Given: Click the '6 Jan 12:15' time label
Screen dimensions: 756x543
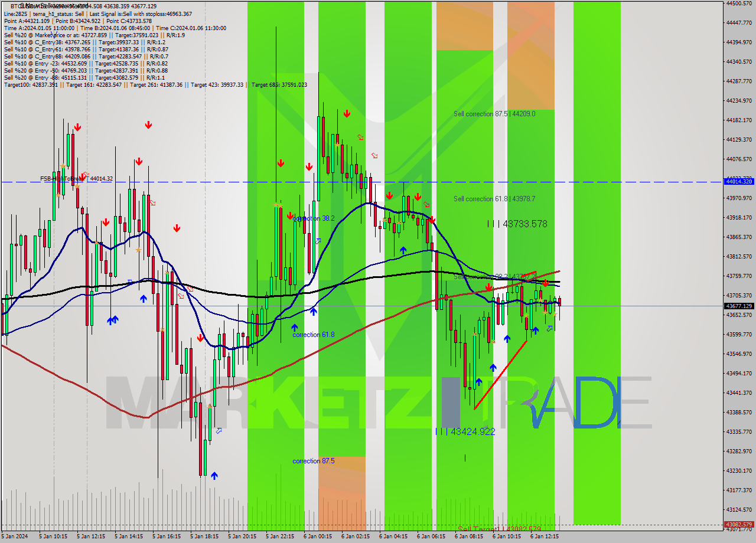Looking at the screenshot, I should (545, 537).
